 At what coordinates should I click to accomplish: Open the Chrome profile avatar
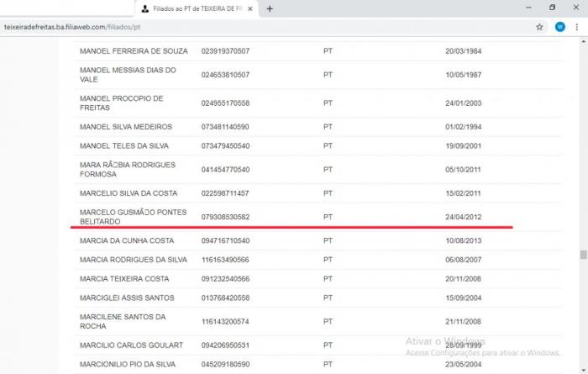560,27
